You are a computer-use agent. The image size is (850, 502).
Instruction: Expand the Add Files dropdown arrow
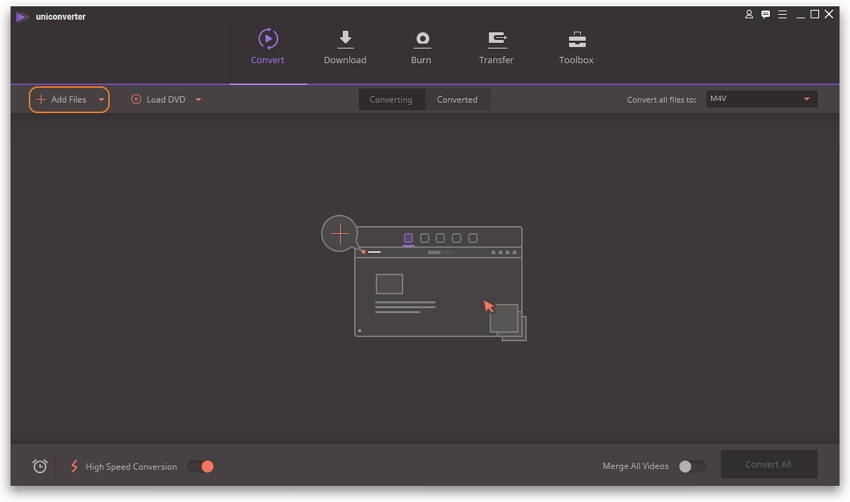(x=101, y=100)
